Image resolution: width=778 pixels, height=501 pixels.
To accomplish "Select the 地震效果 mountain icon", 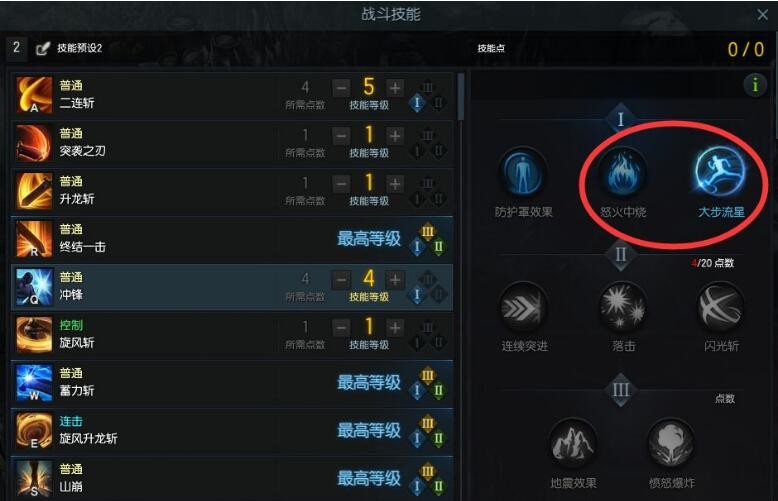I will tap(573, 444).
